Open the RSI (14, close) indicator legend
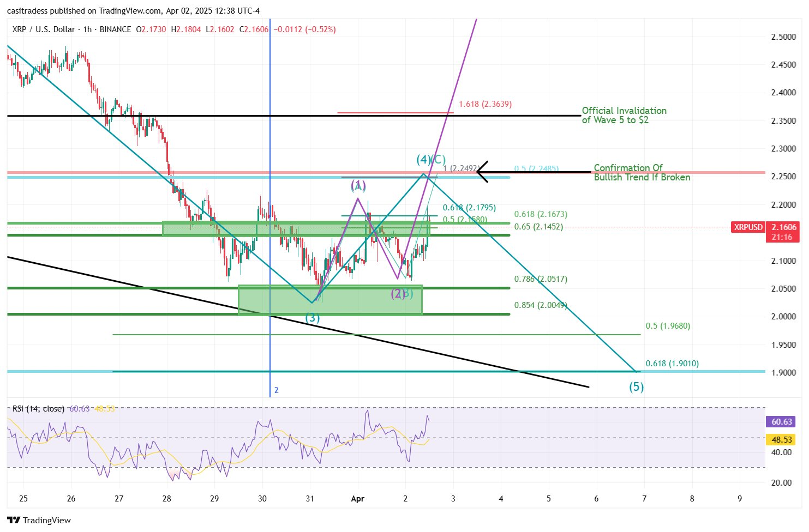This screenshot has height=532, width=809. click(x=38, y=409)
